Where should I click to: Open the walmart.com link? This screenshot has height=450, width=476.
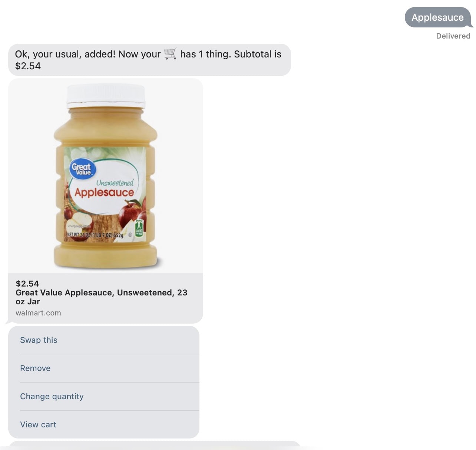coord(38,313)
